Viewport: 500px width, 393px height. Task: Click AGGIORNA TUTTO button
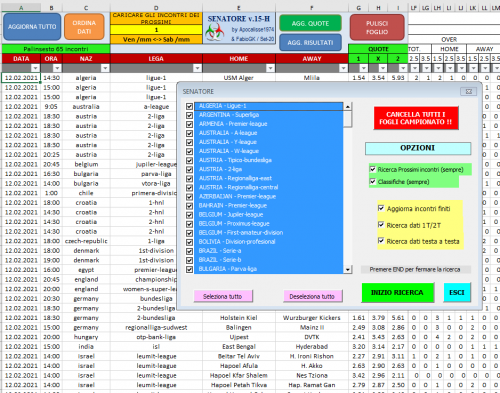[32, 27]
